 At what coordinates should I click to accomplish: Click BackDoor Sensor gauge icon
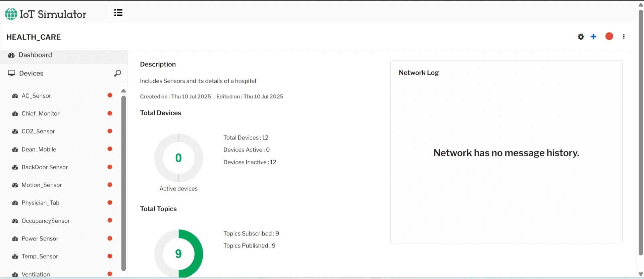tap(15, 167)
